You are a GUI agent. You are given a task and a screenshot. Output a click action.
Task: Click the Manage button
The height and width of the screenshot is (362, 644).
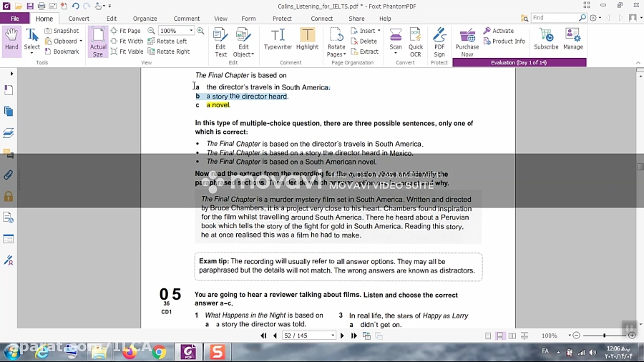(573, 39)
